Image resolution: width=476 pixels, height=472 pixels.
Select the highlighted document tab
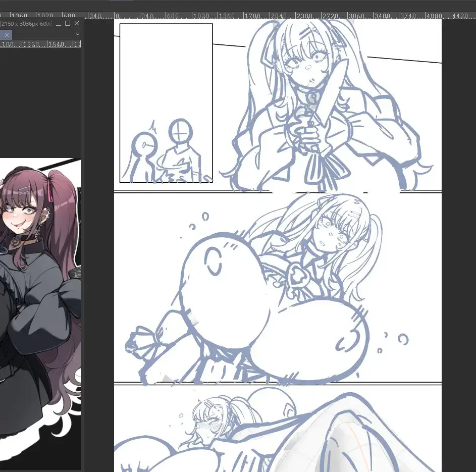coord(3,35)
